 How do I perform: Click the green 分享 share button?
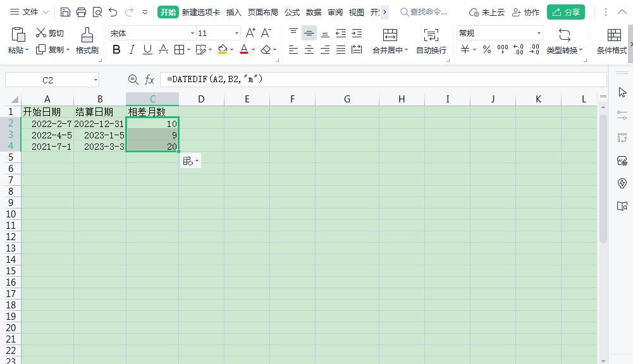pyautogui.click(x=566, y=12)
